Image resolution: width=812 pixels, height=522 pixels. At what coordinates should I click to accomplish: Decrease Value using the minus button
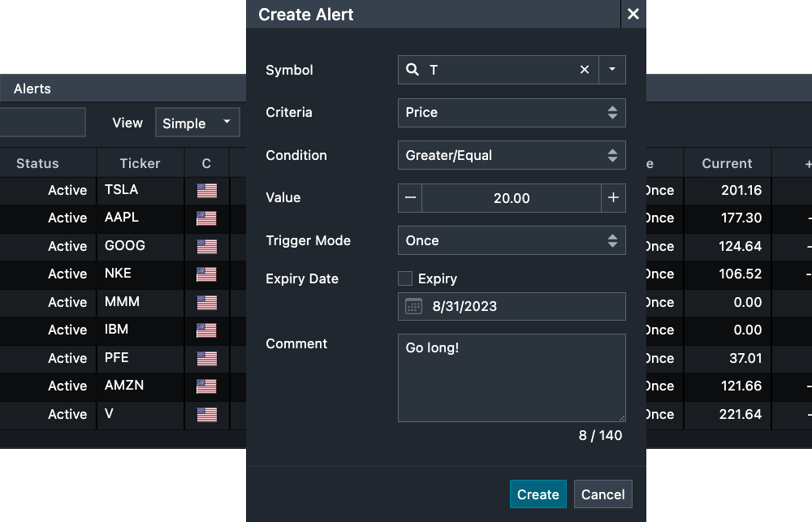tap(410, 198)
